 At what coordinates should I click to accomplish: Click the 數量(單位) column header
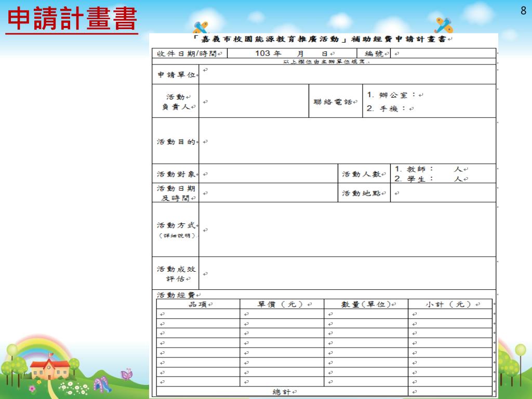pyautogui.click(x=366, y=304)
